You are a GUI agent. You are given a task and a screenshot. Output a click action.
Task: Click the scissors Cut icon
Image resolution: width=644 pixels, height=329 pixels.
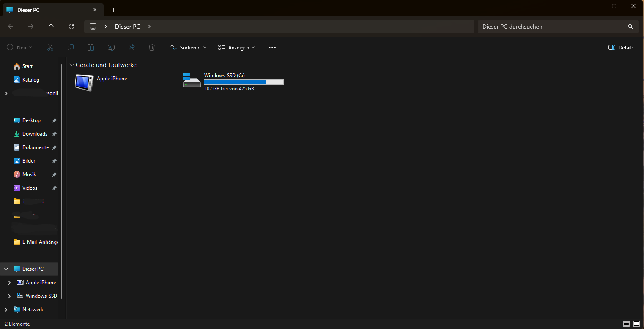[50, 48]
